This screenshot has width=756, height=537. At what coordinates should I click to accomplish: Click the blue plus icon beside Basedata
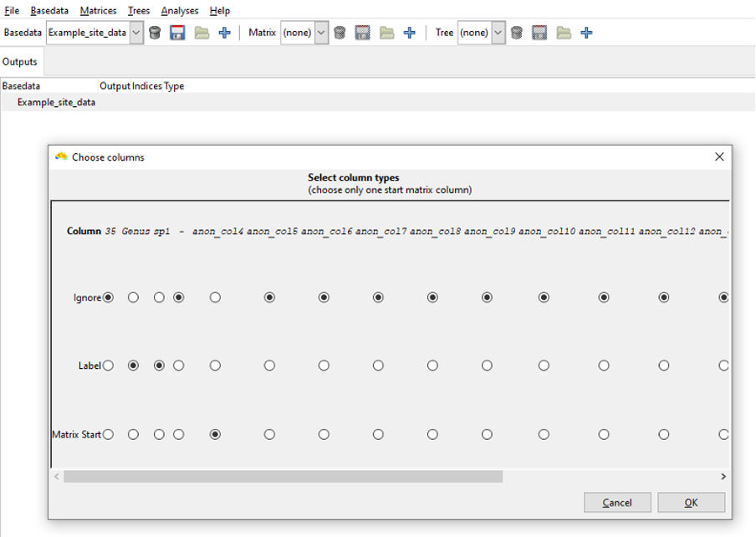pos(224,33)
